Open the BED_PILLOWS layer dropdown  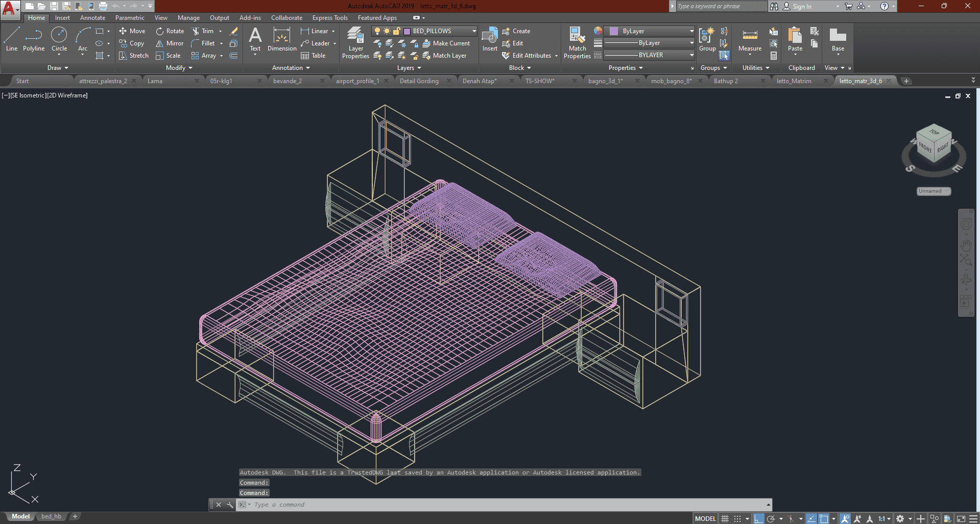coord(474,31)
